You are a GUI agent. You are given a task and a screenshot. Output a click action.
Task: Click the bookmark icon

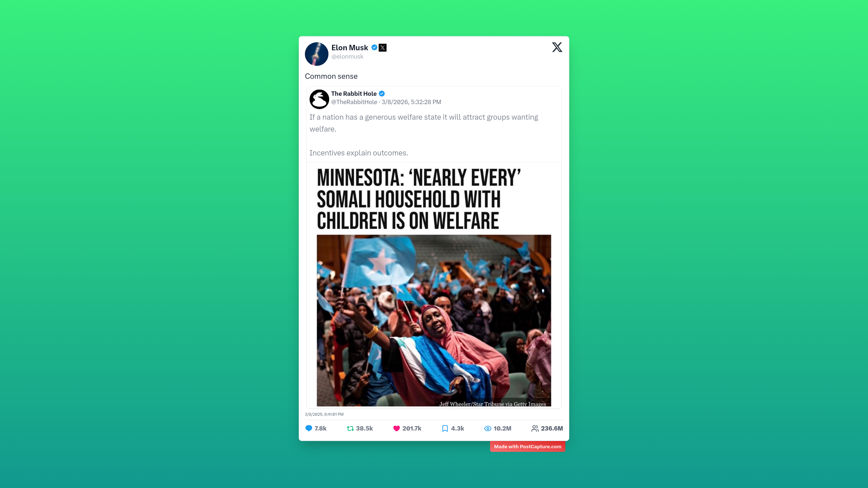click(445, 428)
